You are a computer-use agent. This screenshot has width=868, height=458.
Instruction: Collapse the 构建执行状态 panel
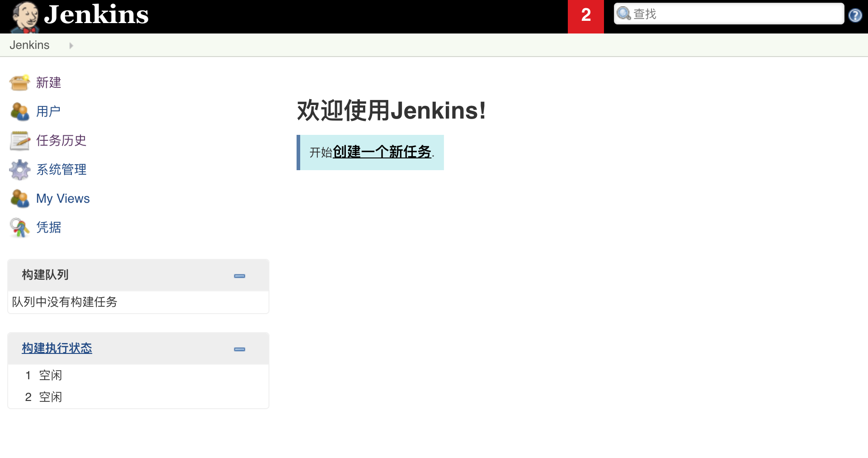pyautogui.click(x=239, y=349)
